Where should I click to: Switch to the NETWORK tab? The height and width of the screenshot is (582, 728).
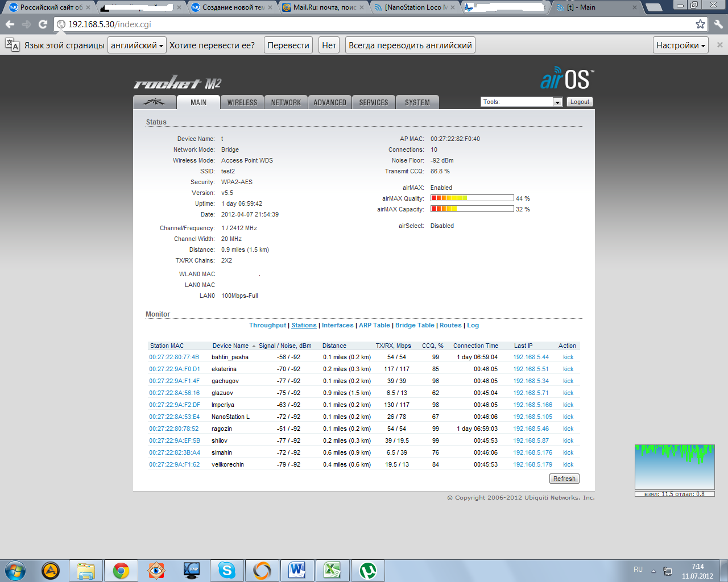(x=286, y=102)
